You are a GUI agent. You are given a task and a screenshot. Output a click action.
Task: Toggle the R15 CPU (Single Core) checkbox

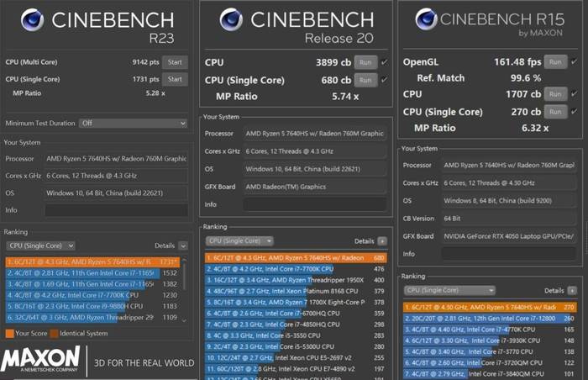[x=574, y=111]
